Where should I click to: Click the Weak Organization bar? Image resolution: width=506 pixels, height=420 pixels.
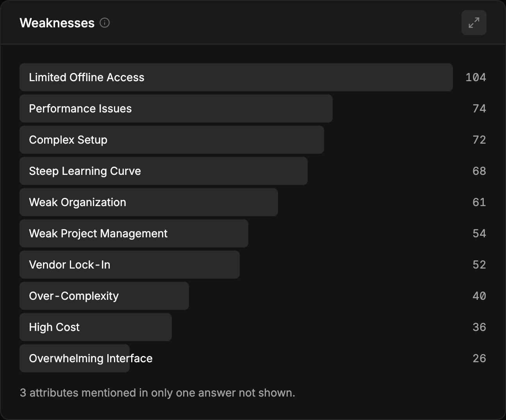tap(149, 202)
